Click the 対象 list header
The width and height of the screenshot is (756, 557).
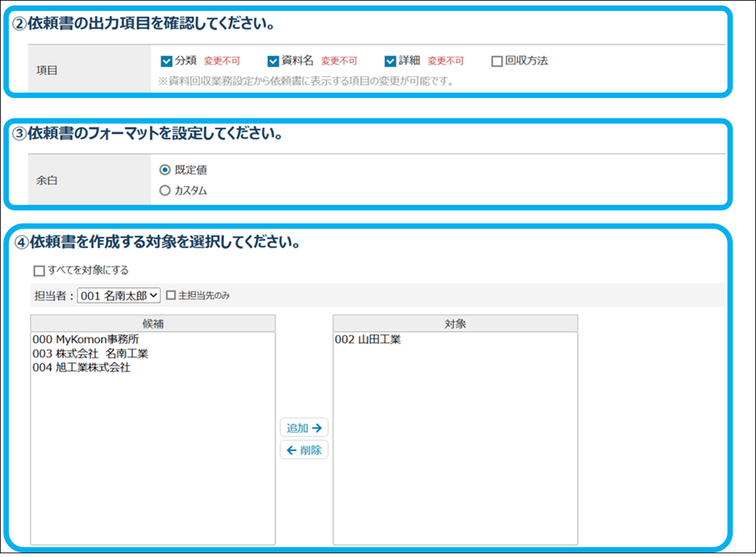point(455,323)
